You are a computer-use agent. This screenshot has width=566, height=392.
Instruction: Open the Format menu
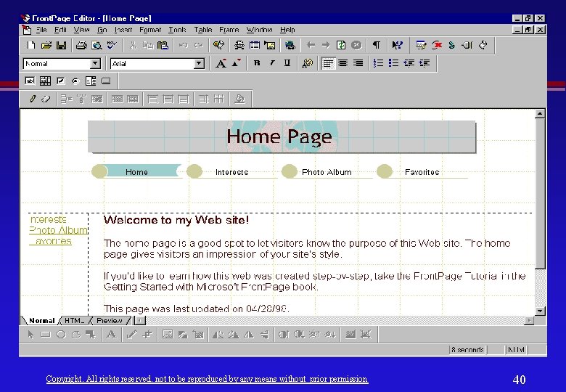150,30
